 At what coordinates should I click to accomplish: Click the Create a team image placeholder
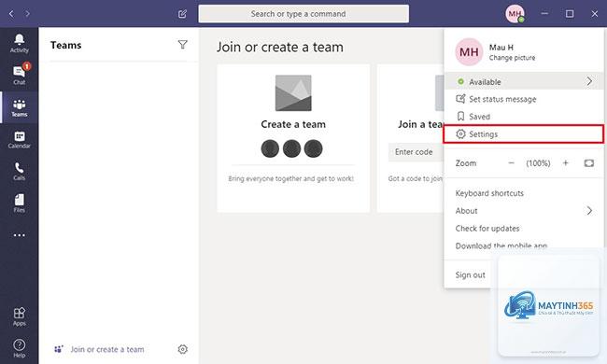coord(293,92)
